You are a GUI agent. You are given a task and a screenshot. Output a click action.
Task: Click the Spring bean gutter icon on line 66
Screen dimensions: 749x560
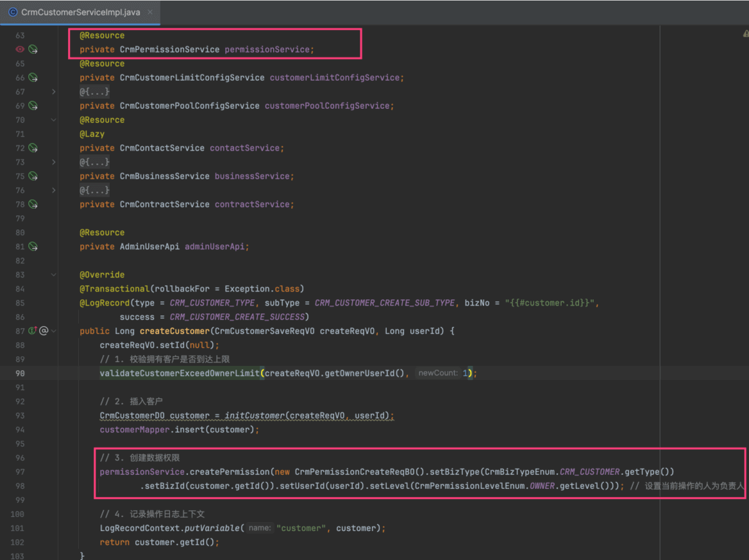33,78
